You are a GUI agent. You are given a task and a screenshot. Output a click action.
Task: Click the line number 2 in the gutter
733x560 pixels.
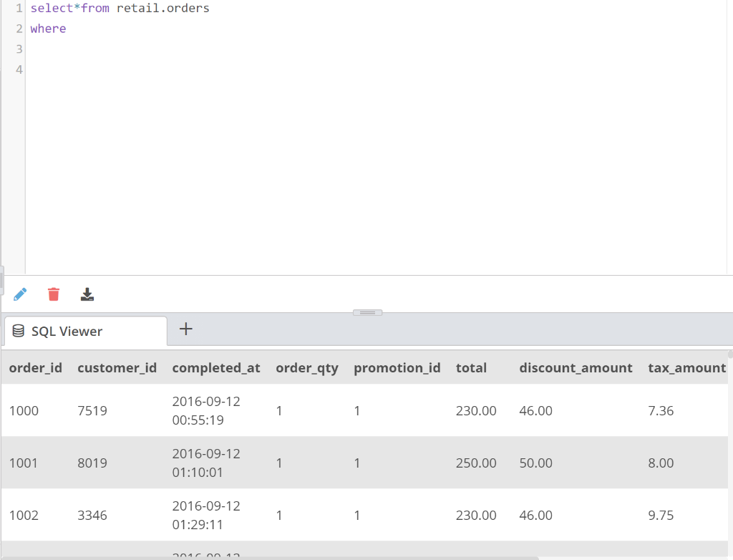point(18,29)
